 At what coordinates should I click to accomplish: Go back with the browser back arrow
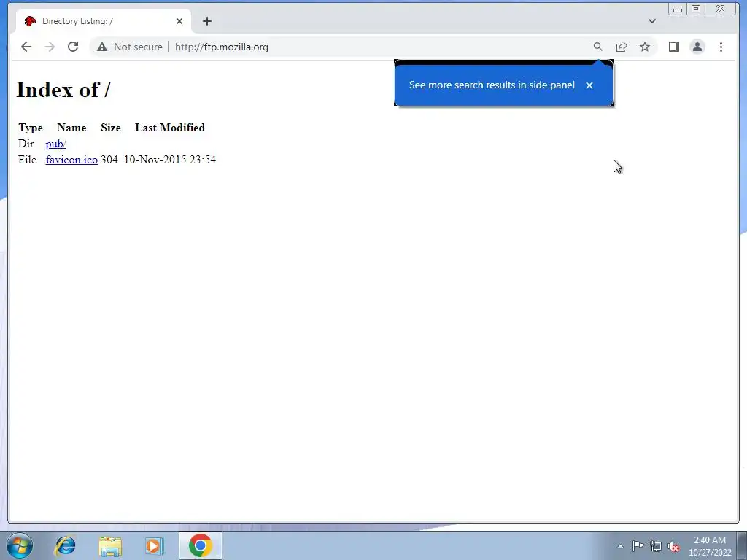[26, 47]
